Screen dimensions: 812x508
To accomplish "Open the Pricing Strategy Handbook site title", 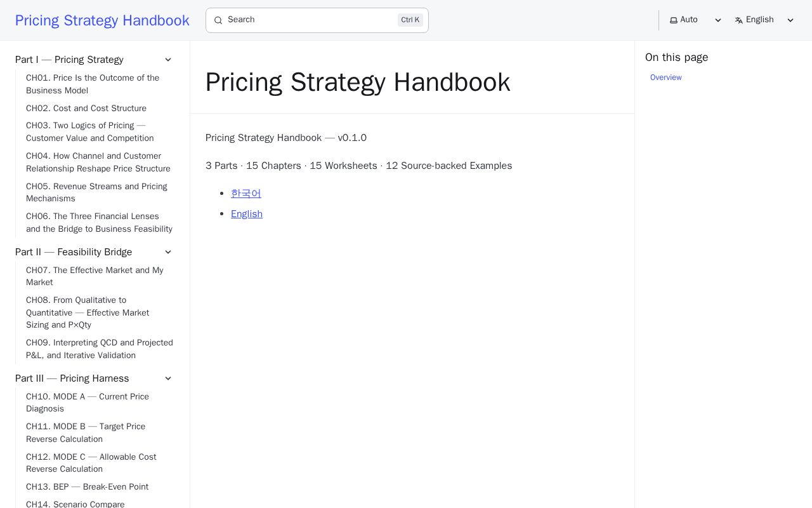I will click(x=102, y=20).
